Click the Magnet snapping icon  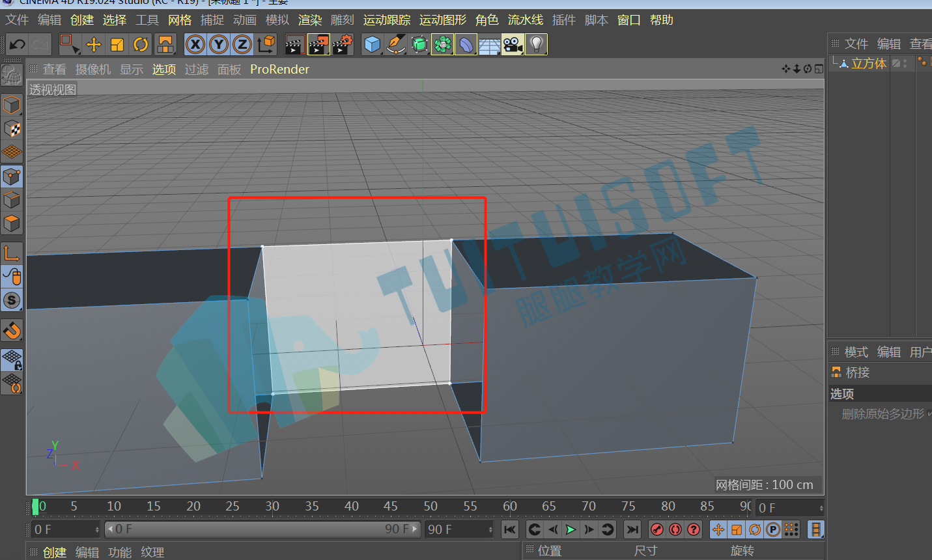12,331
